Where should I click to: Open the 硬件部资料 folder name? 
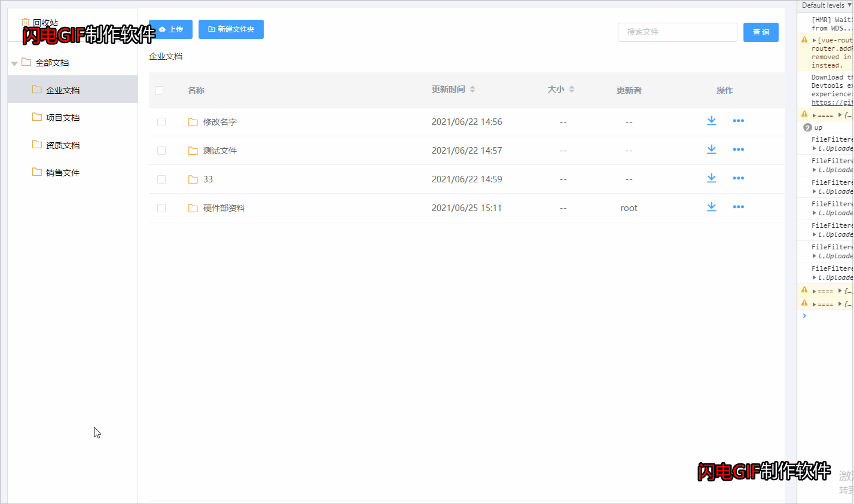point(224,208)
